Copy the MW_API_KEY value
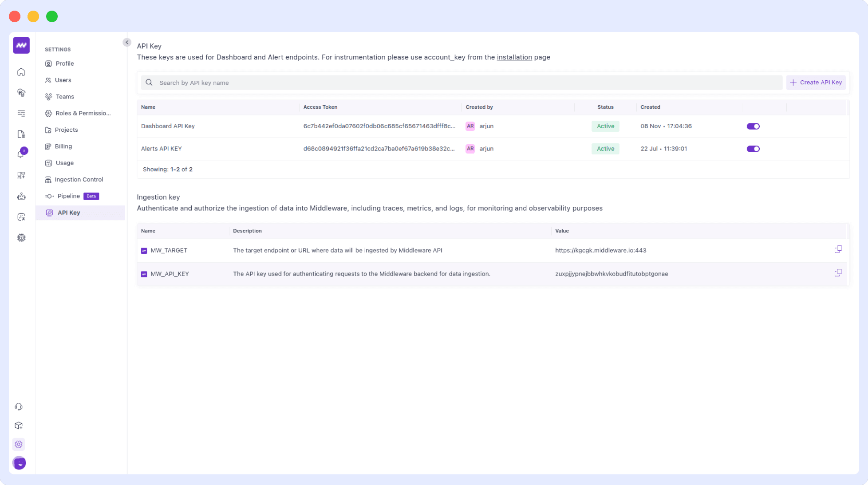Viewport: 868px width, 485px height. pyautogui.click(x=839, y=272)
